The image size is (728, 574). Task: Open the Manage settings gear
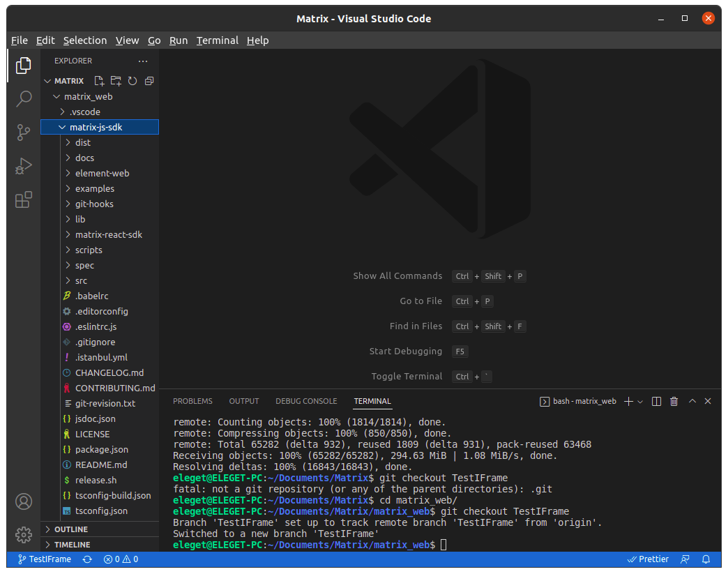[24, 535]
